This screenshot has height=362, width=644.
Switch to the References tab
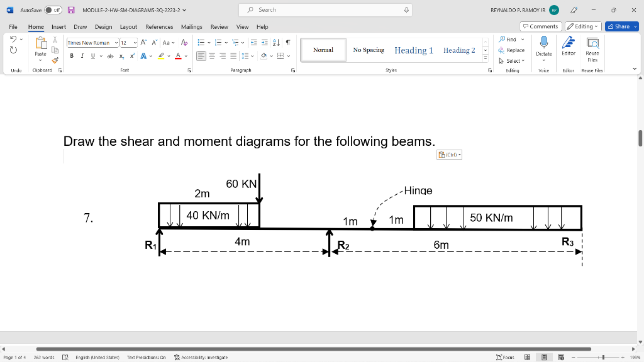[159, 26]
